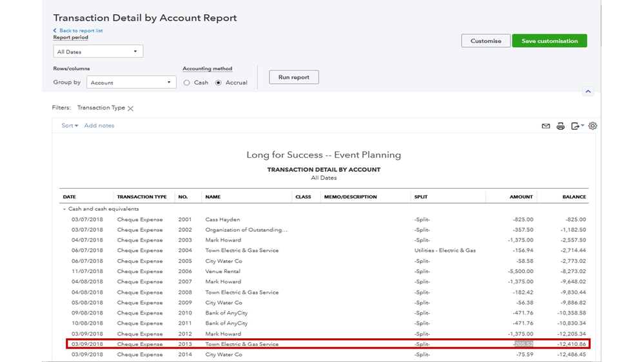
Task: Click the AMOUNT column header
Action: [x=521, y=197]
